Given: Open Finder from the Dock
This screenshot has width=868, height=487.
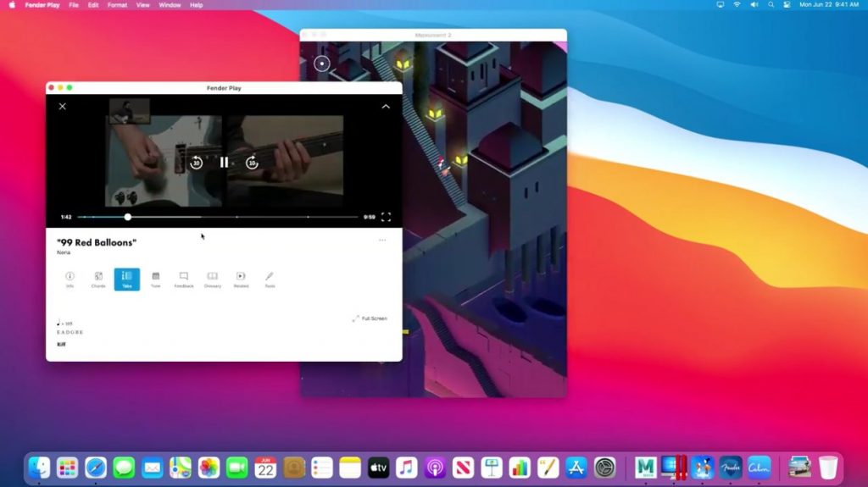Looking at the screenshot, I should 39,468.
